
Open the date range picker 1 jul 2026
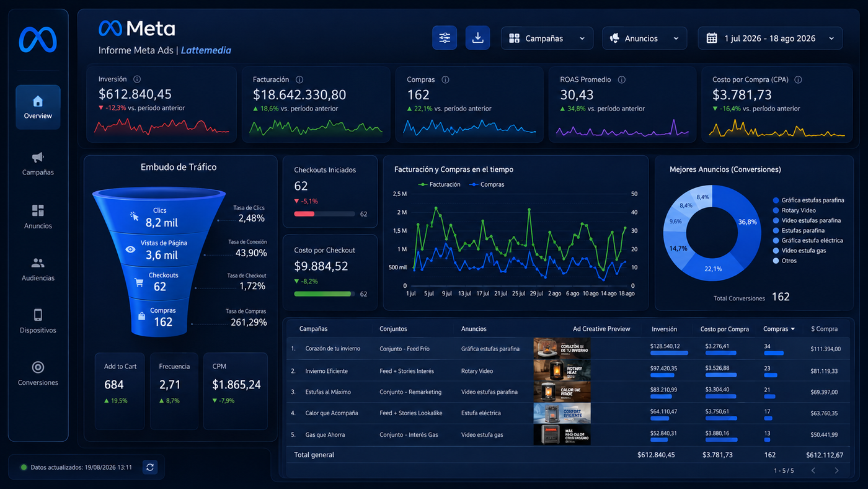(x=770, y=38)
